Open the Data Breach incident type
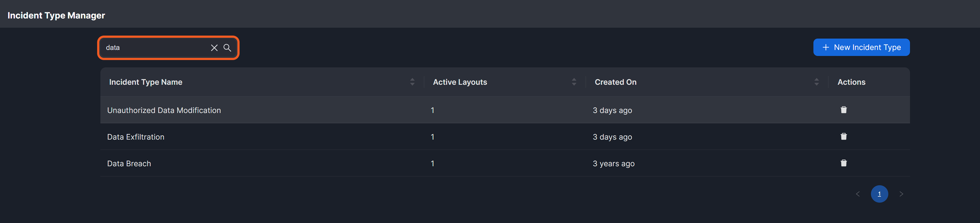Image resolution: width=980 pixels, height=223 pixels. (129, 164)
